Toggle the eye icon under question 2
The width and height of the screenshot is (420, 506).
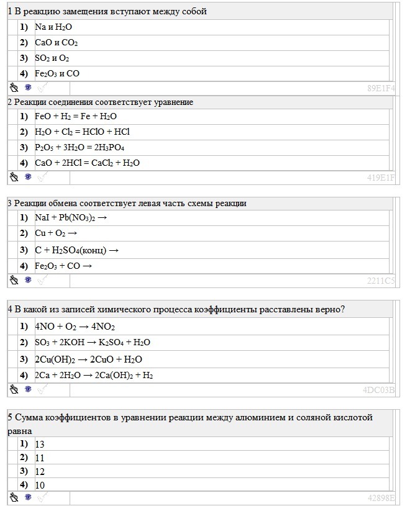tap(28, 176)
